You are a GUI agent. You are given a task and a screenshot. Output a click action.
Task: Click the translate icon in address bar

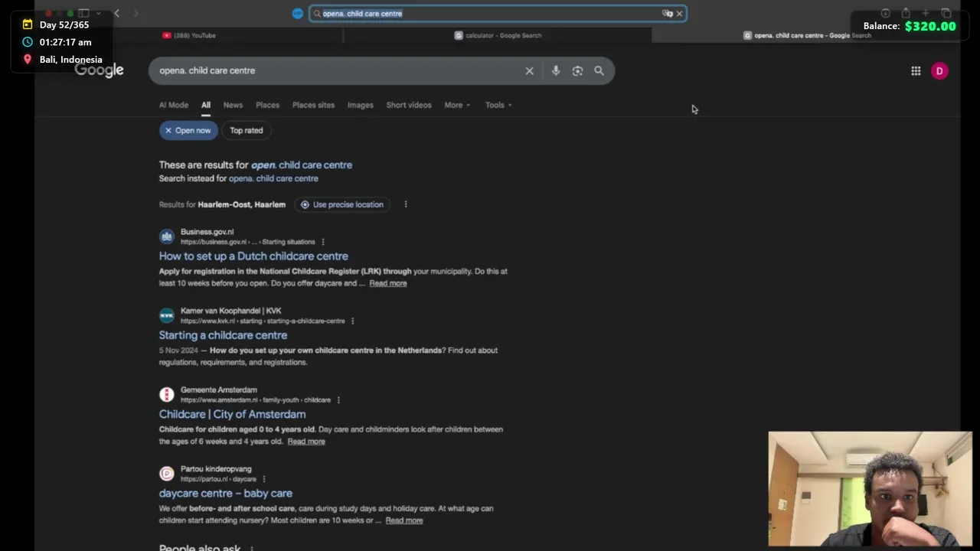pyautogui.click(x=667, y=13)
